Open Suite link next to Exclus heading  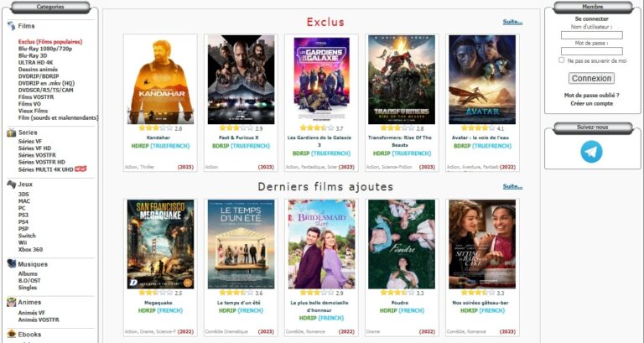[512, 22]
